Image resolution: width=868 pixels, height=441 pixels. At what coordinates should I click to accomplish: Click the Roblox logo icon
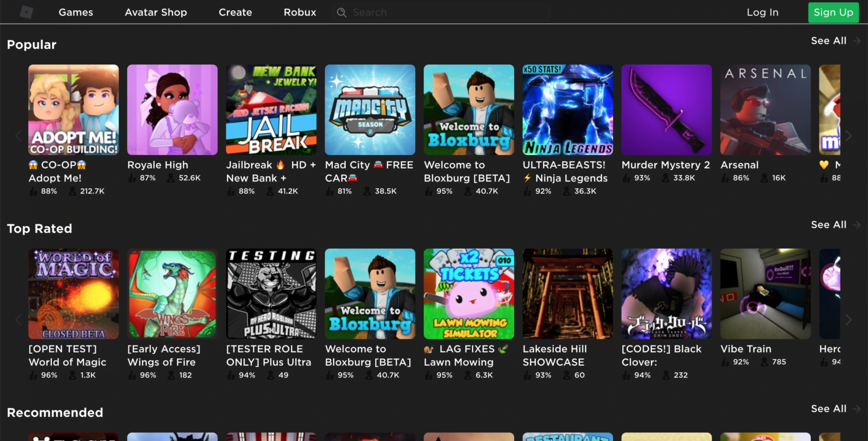26,12
